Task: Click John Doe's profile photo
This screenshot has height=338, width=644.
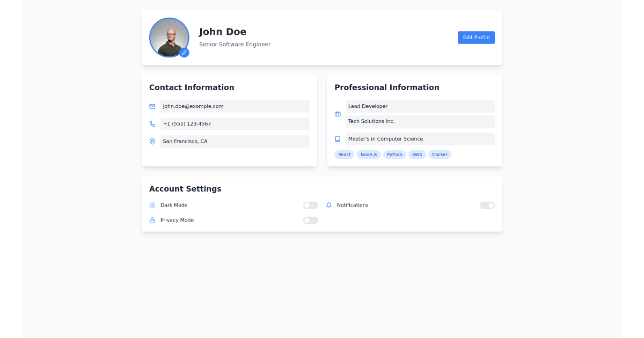Action: click(169, 38)
